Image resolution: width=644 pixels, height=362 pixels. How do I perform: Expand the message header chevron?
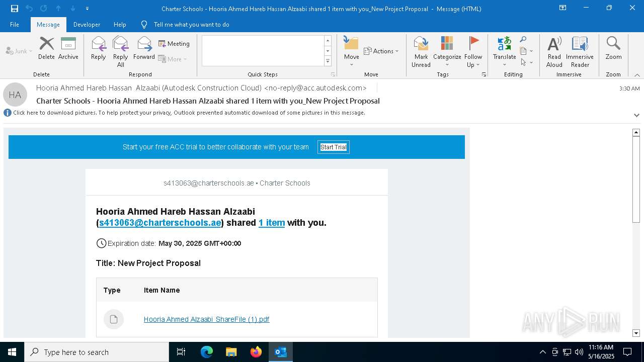coord(636,115)
